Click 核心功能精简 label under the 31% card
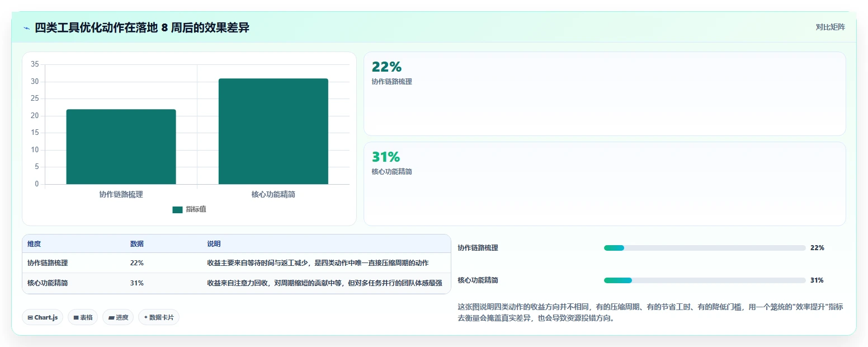The image size is (868, 347). [391, 172]
